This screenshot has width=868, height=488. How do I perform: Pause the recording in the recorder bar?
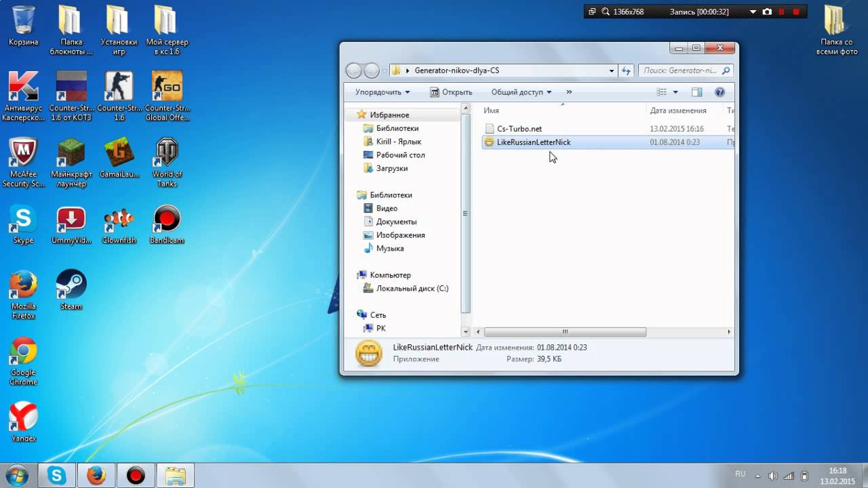click(x=781, y=12)
